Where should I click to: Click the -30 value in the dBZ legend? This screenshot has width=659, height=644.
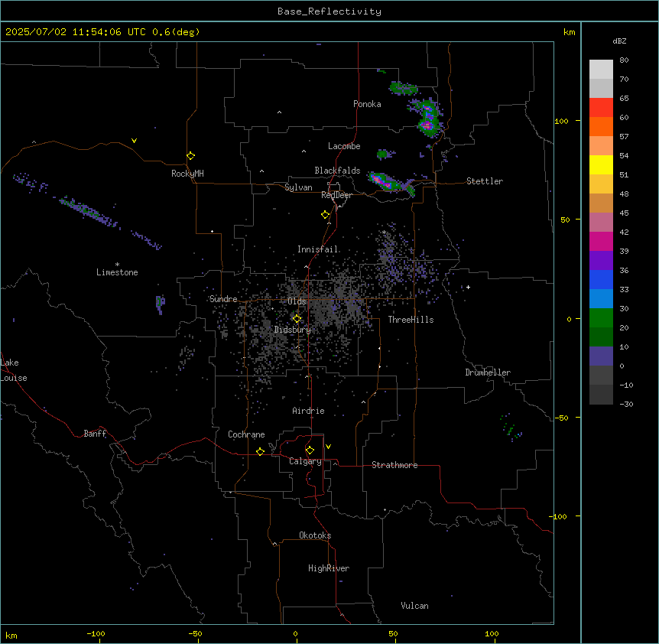tap(626, 404)
